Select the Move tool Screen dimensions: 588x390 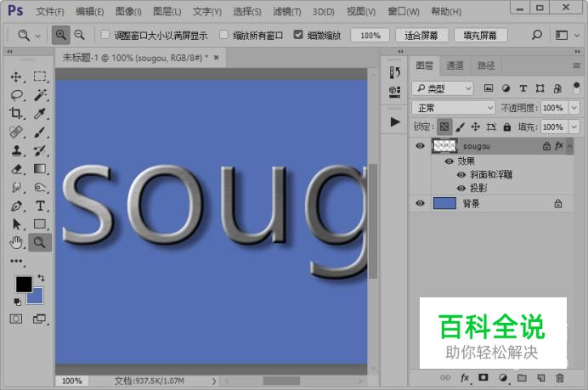click(x=16, y=76)
